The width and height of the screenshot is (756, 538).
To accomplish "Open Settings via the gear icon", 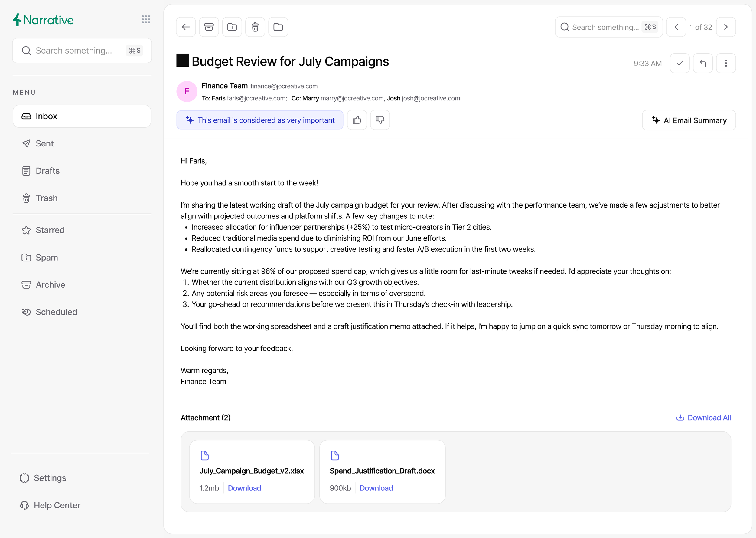I will click(43, 478).
